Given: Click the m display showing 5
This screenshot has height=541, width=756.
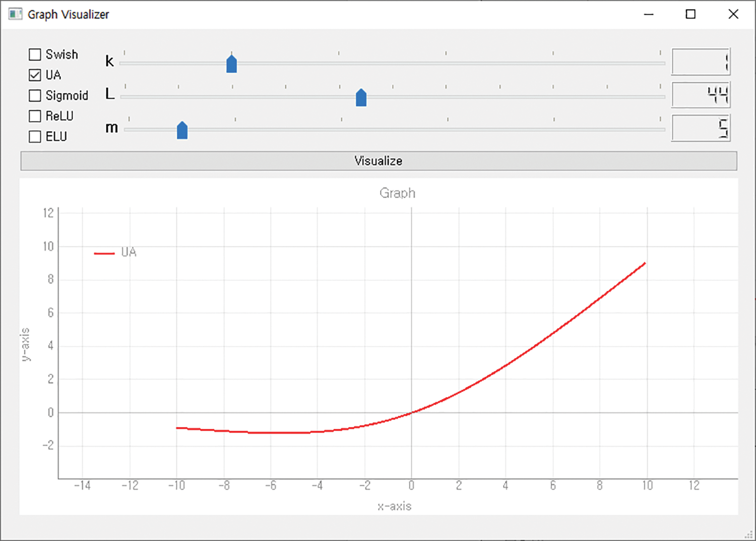Looking at the screenshot, I should point(701,128).
